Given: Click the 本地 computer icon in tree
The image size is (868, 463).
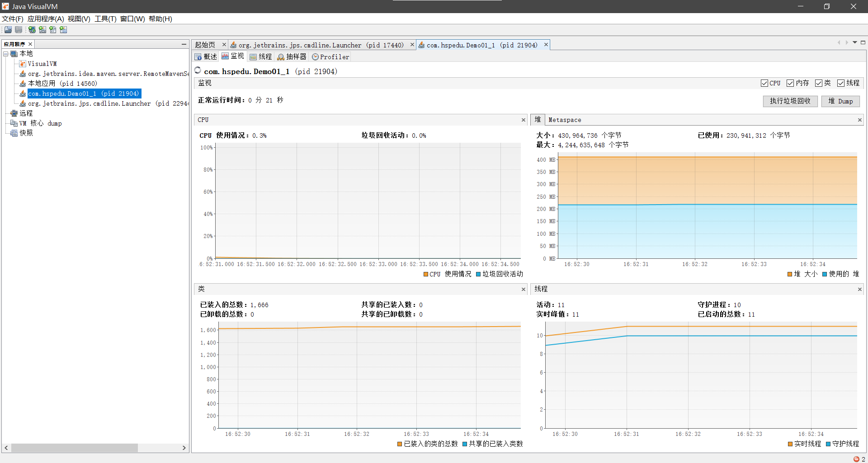Looking at the screenshot, I should (x=14, y=54).
